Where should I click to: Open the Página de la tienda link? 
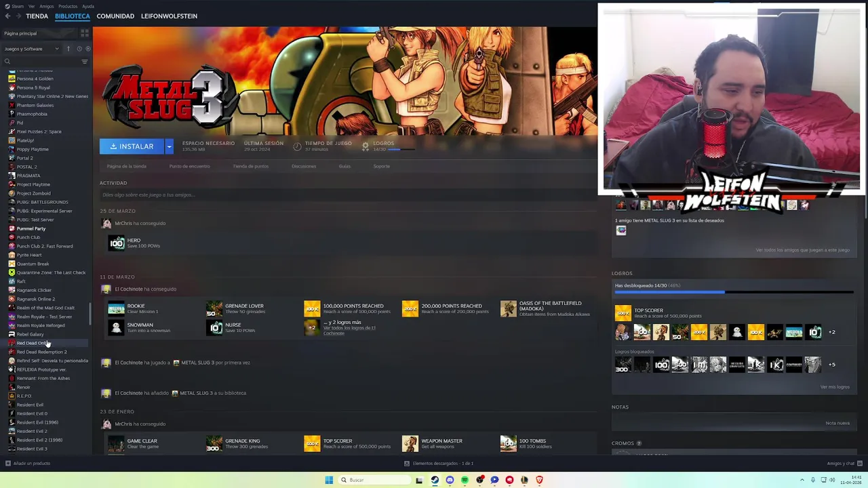coord(126,166)
